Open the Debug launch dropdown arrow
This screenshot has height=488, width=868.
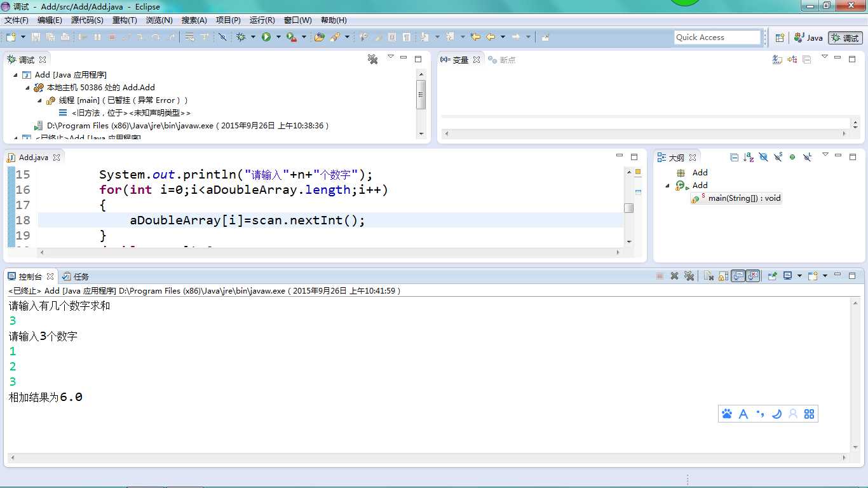[253, 37]
